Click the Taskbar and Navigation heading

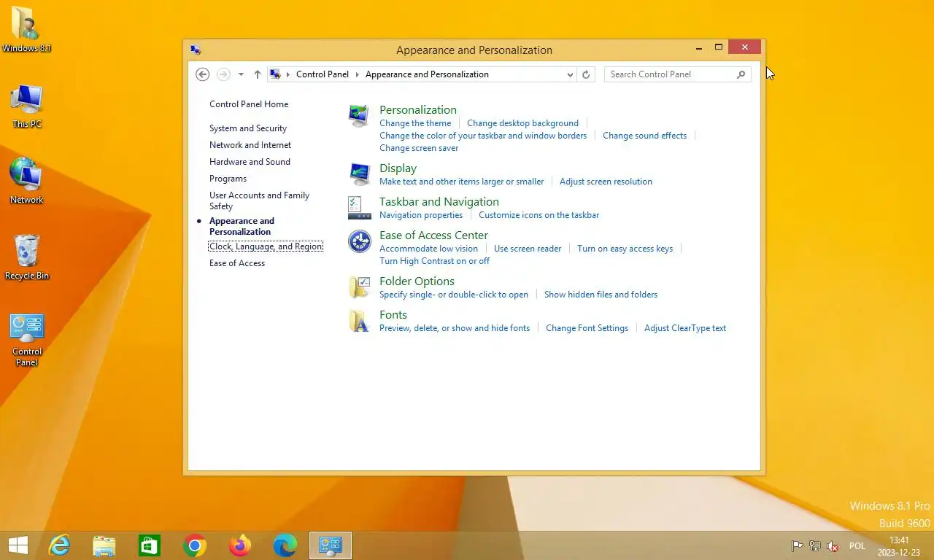tap(439, 202)
